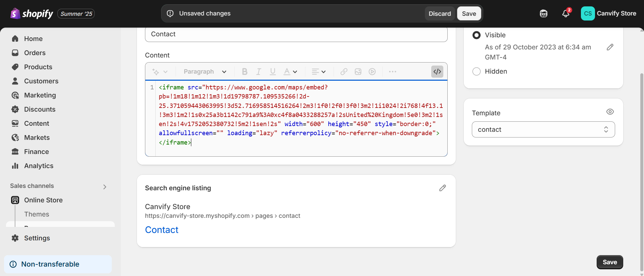The image size is (644, 276).
Task: Toggle the Show HTML code view button
Action: pos(437,72)
